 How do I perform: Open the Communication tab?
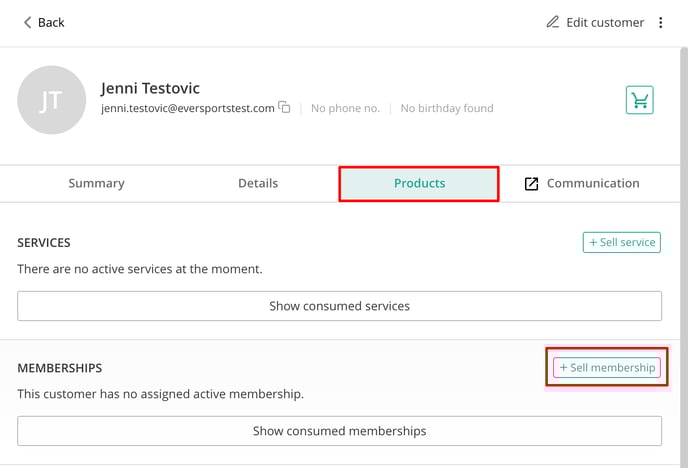(x=582, y=183)
